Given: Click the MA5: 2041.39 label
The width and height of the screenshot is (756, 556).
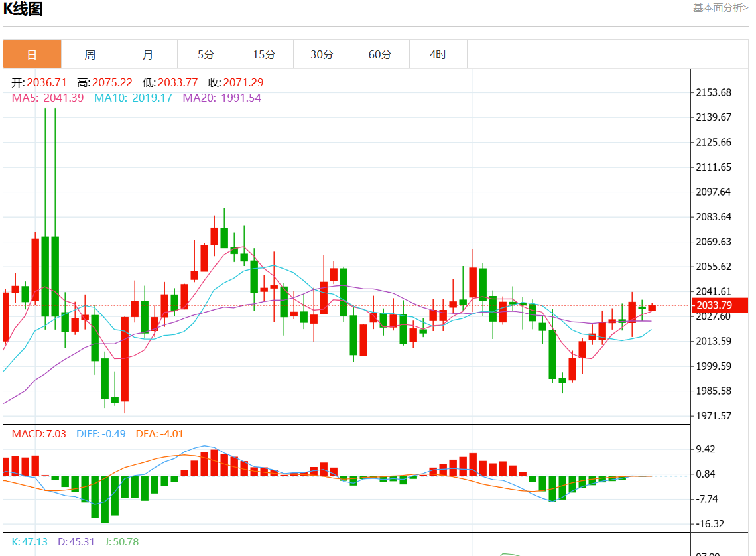Looking at the screenshot, I should coord(48,98).
